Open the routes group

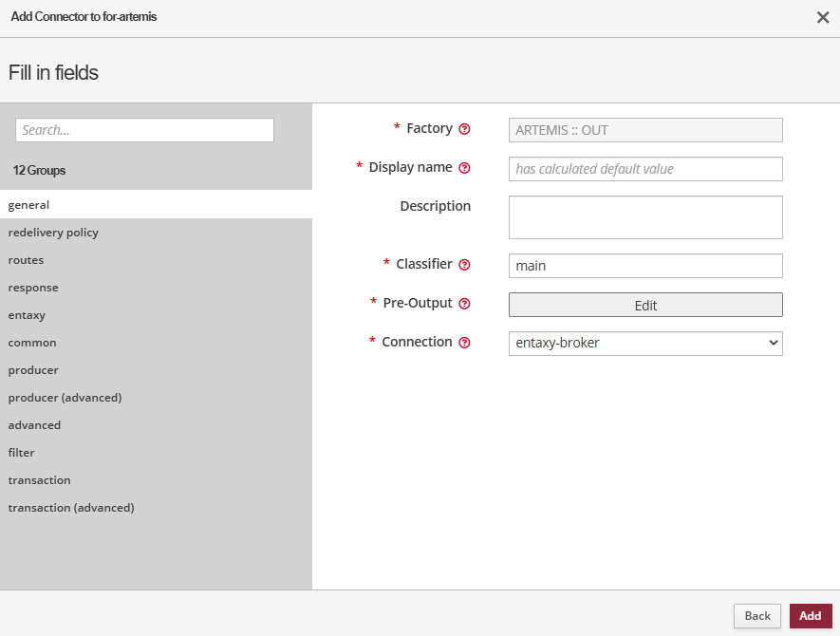coord(27,260)
